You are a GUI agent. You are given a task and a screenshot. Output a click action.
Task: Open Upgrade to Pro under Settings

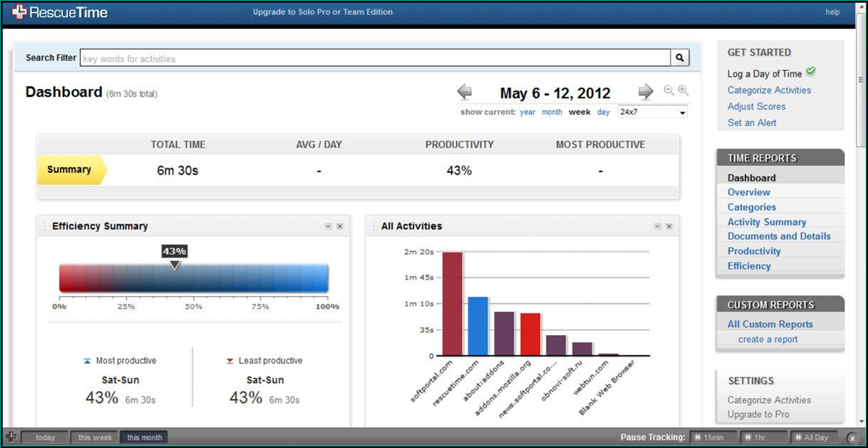click(x=758, y=414)
